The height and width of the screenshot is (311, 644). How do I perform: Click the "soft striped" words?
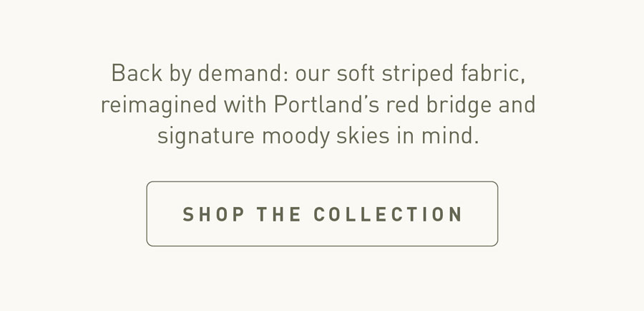pyautogui.click(x=395, y=74)
